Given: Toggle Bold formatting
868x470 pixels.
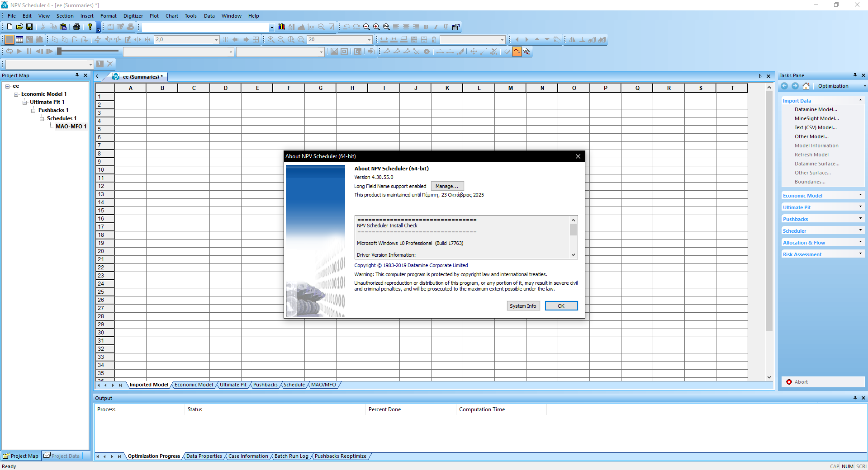Looking at the screenshot, I should pyautogui.click(x=426, y=27).
